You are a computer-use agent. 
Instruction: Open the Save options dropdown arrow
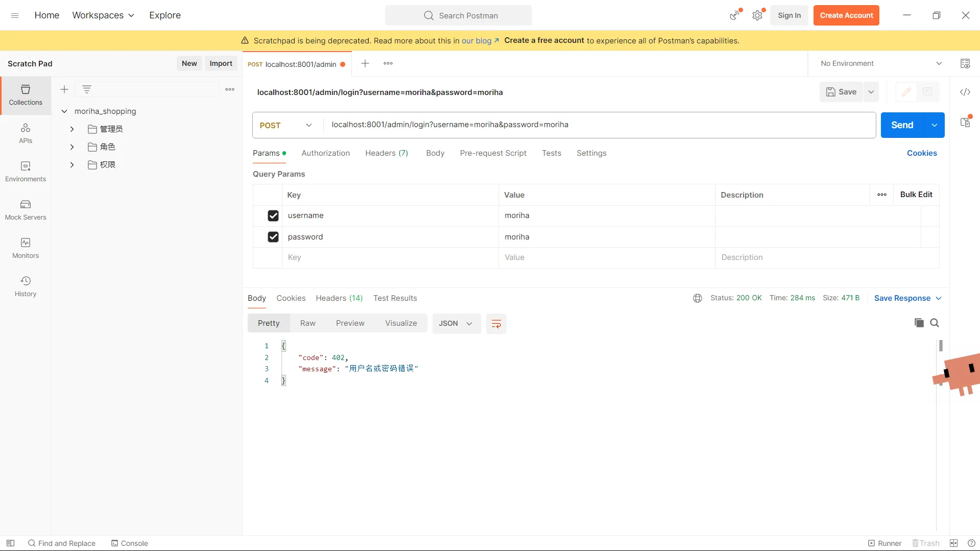871,92
